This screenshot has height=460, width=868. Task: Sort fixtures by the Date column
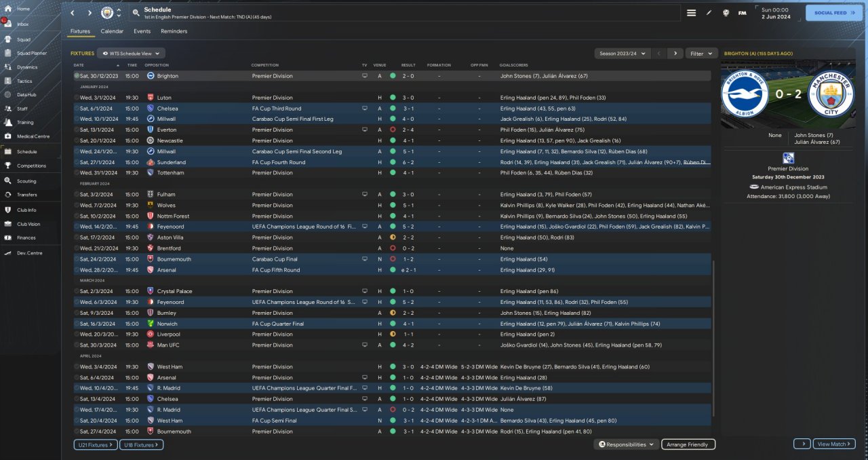[x=80, y=65]
